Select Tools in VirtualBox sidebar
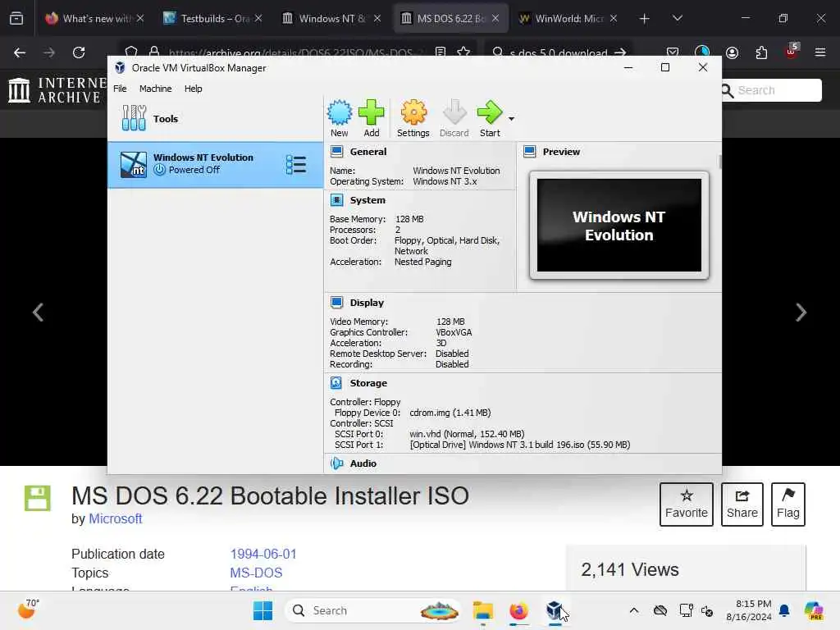The image size is (840, 630). pos(216,118)
